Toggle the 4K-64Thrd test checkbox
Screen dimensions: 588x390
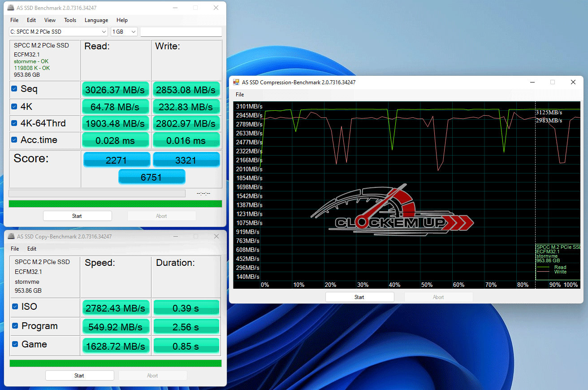coord(14,123)
